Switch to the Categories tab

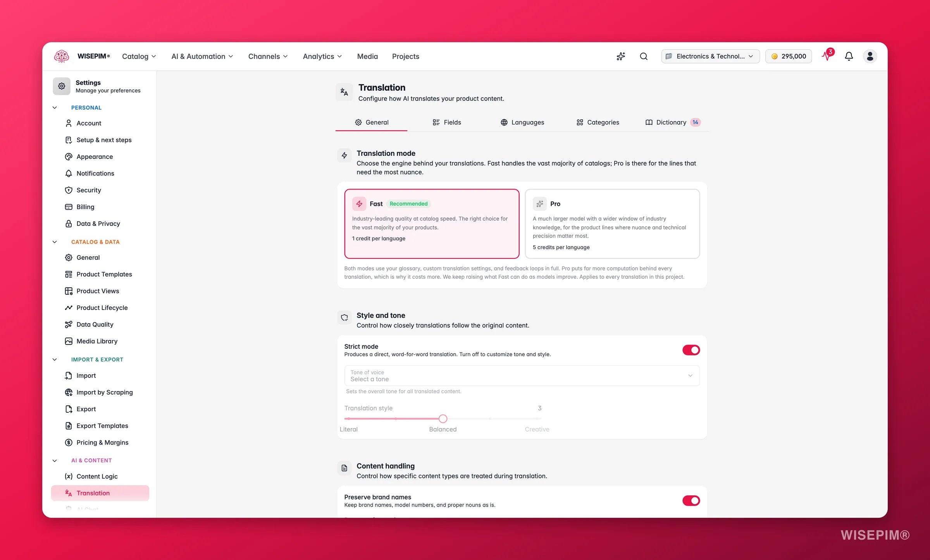click(x=598, y=122)
